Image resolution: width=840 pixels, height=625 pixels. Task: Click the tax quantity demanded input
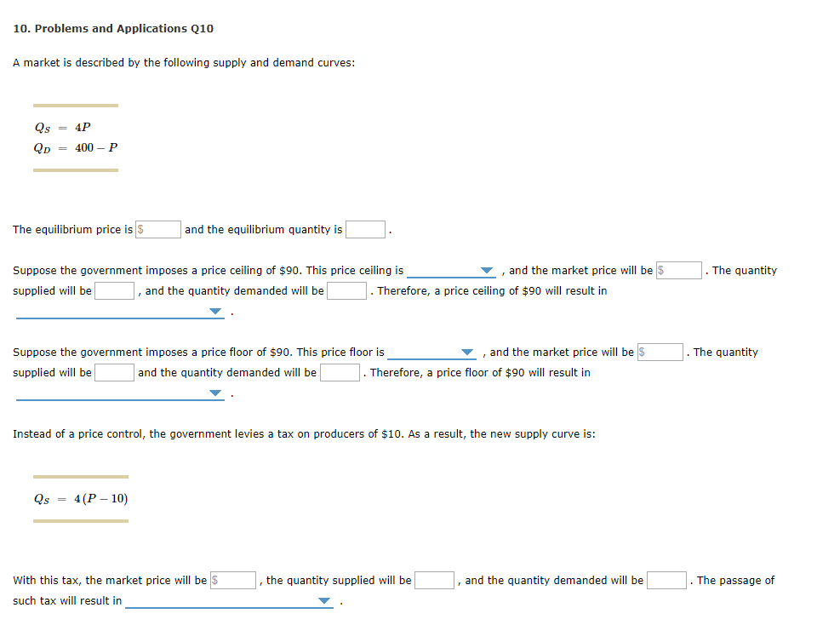(x=666, y=580)
